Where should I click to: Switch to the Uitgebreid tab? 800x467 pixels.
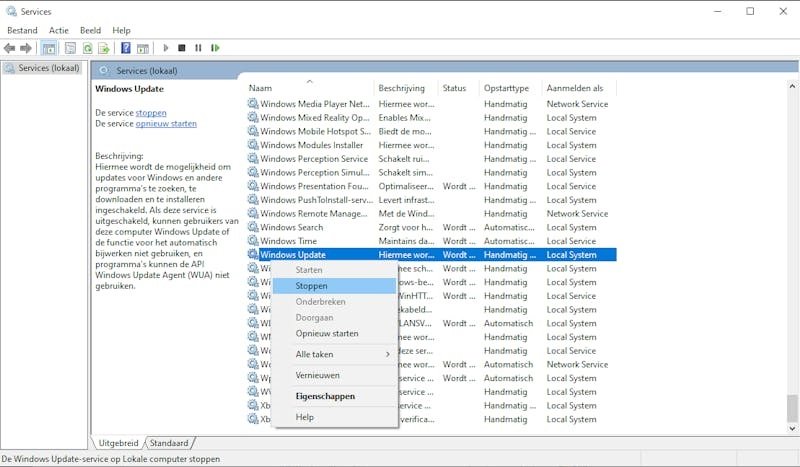[x=118, y=443]
